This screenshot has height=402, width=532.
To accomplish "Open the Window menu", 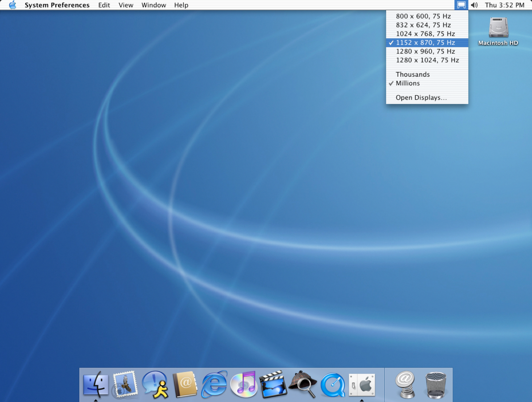I will click(154, 5).
